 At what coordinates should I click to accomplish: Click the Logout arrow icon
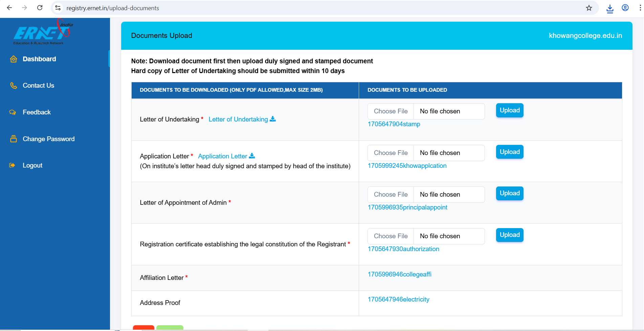point(12,165)
